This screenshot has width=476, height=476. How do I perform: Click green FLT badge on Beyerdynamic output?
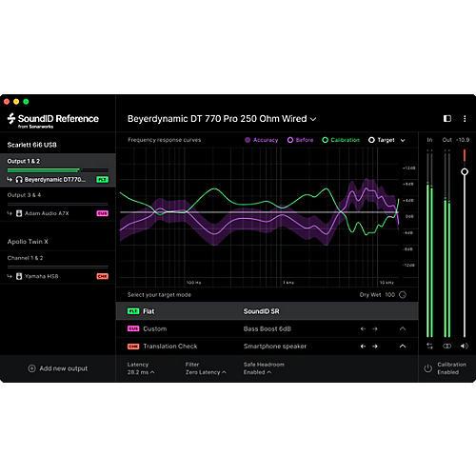(102, 180)
